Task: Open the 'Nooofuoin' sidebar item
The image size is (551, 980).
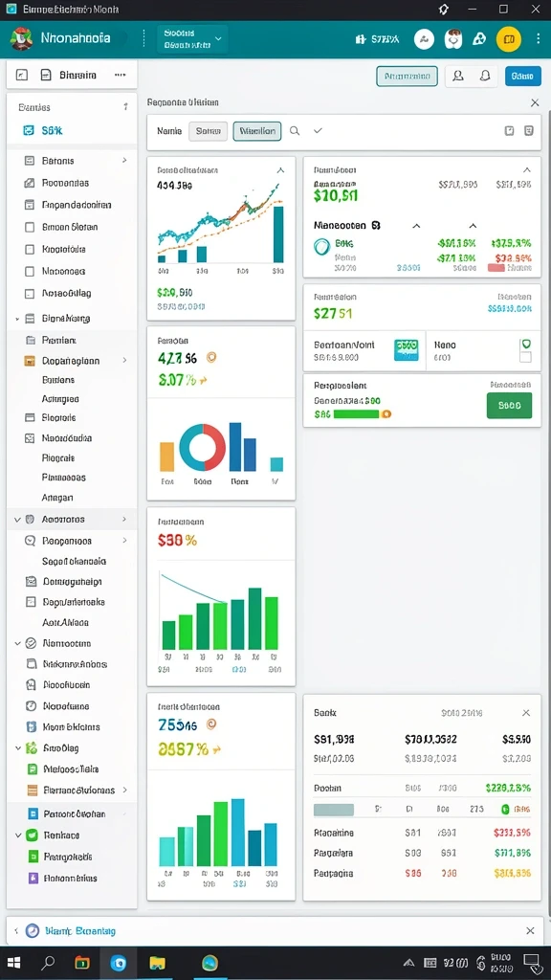Action: (67, 684)
